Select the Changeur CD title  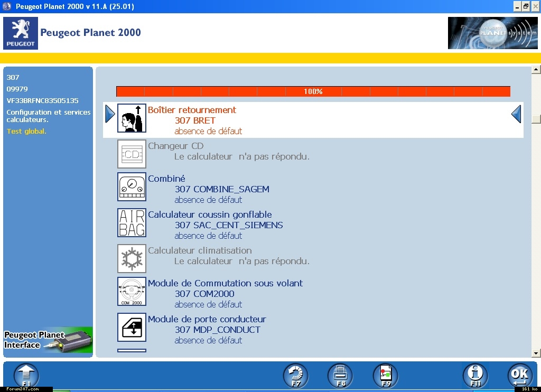tap(175, 146)
